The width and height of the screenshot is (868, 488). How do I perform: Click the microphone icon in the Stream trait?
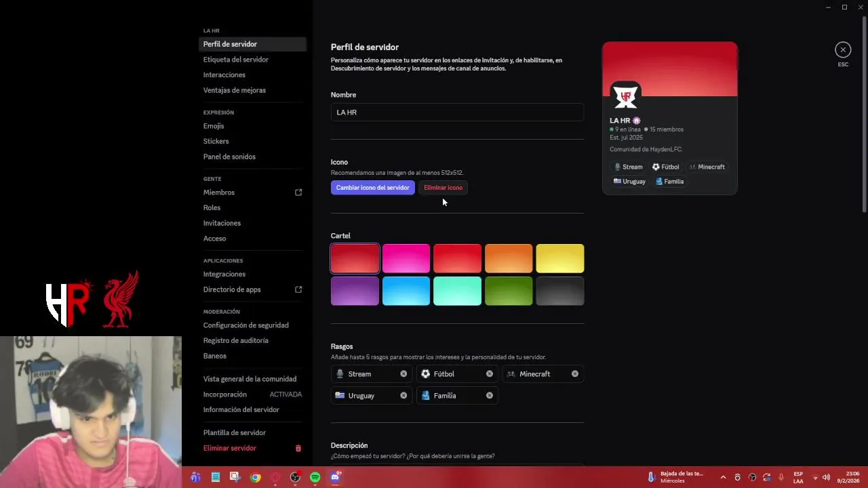coord(340,374)
